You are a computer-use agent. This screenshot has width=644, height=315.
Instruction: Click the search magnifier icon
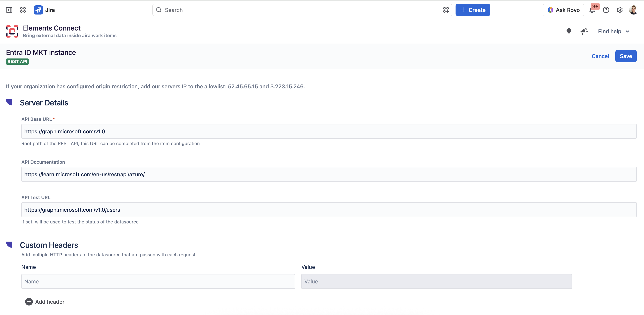[x=159, y=10]
